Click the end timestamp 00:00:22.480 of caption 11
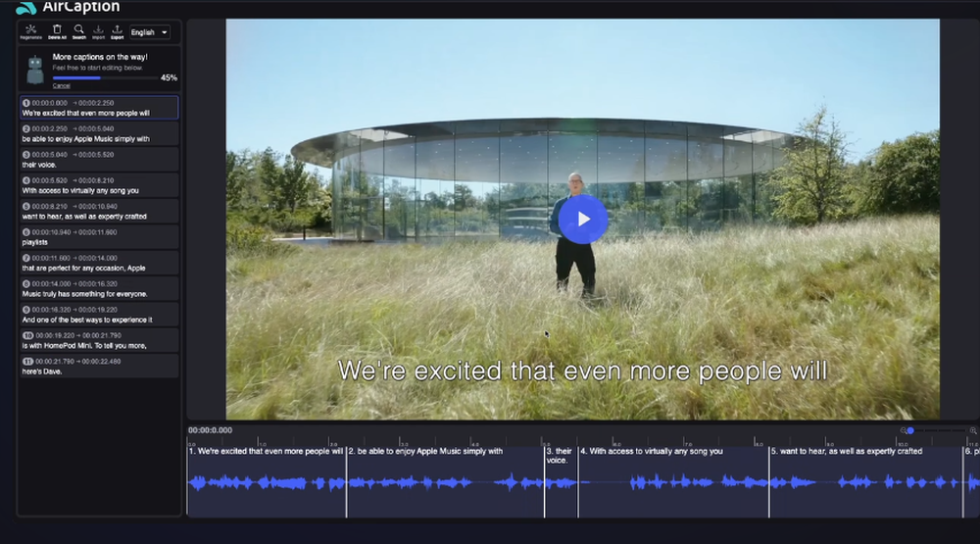The image size is (980, 544). 101,362
